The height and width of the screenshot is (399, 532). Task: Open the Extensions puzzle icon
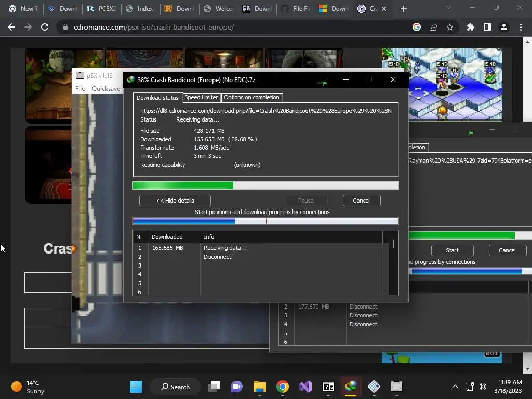470,27
